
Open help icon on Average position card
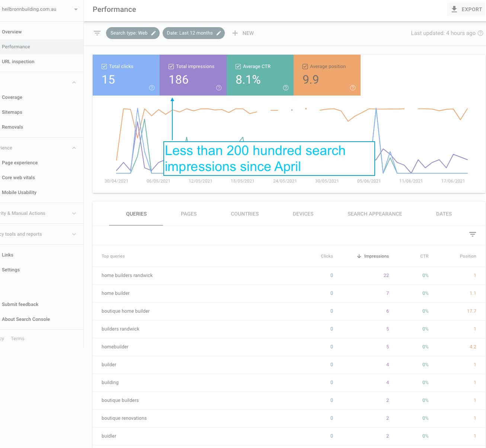click(353, 88)
